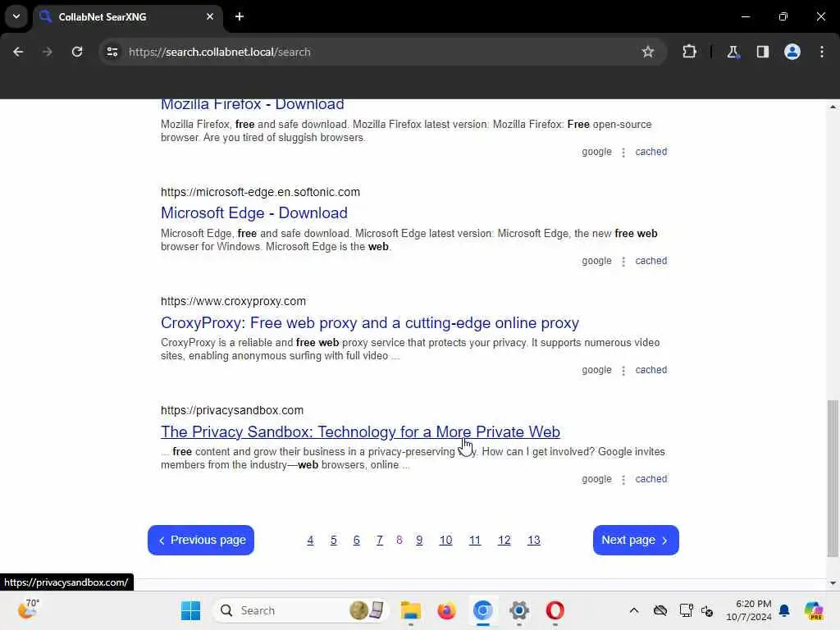
Task: Click the browser forward arrow
Action: pos(47,52)
